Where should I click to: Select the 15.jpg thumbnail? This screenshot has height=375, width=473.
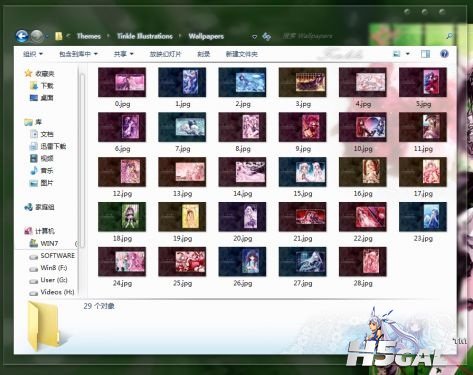pyautogui.click(x=303, y=172)
